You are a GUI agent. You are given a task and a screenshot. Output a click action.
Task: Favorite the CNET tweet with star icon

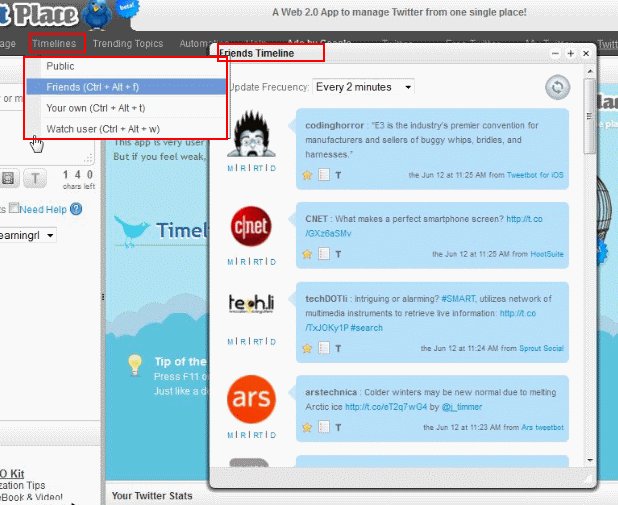[307, 254]
